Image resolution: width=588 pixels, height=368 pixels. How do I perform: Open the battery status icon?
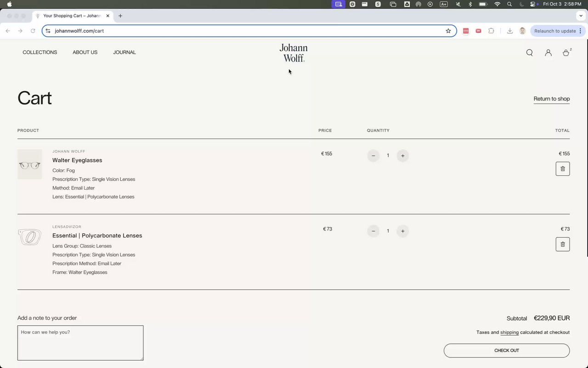(483, 4)
